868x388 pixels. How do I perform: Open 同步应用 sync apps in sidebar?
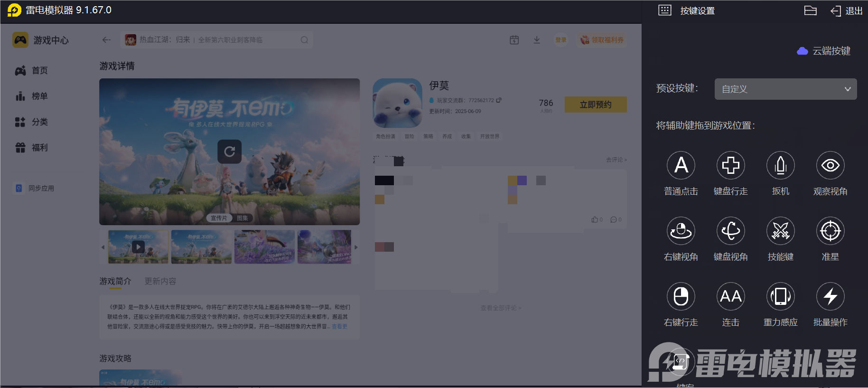(35, 188)
